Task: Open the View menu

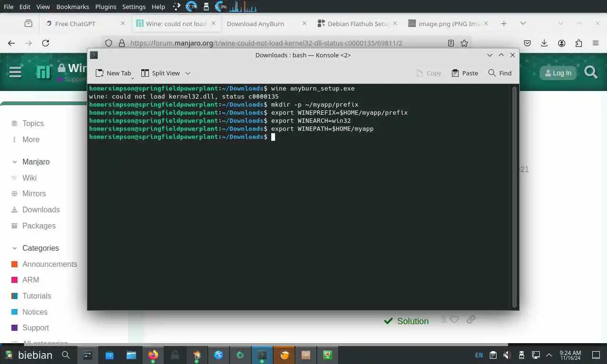Action: coord(43,7)
